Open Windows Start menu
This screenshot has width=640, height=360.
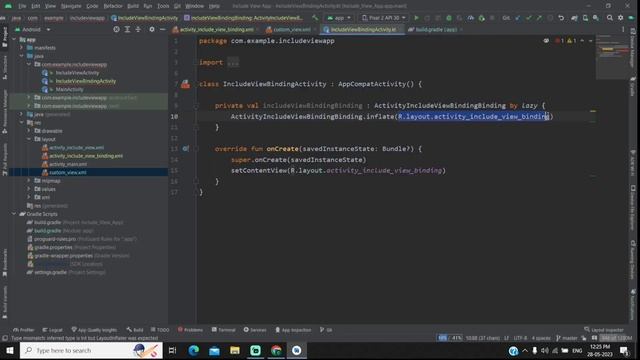9,351
